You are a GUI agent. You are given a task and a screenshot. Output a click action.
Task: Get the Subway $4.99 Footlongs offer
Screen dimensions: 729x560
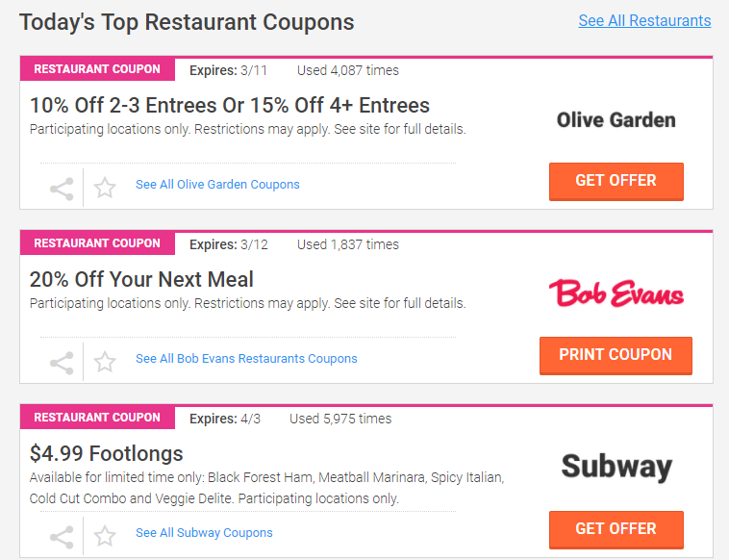(x=616, y=530)
